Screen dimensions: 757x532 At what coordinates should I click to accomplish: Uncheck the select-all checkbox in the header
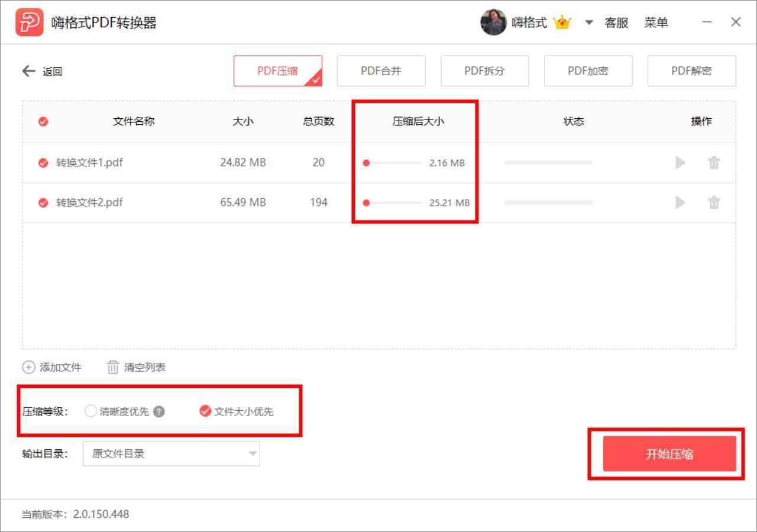(43, 121)
